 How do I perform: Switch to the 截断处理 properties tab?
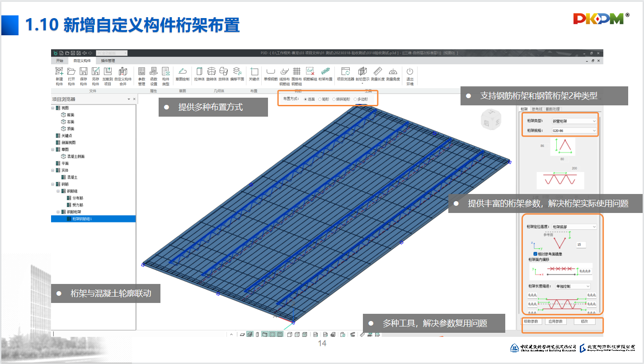pos(553,109)
